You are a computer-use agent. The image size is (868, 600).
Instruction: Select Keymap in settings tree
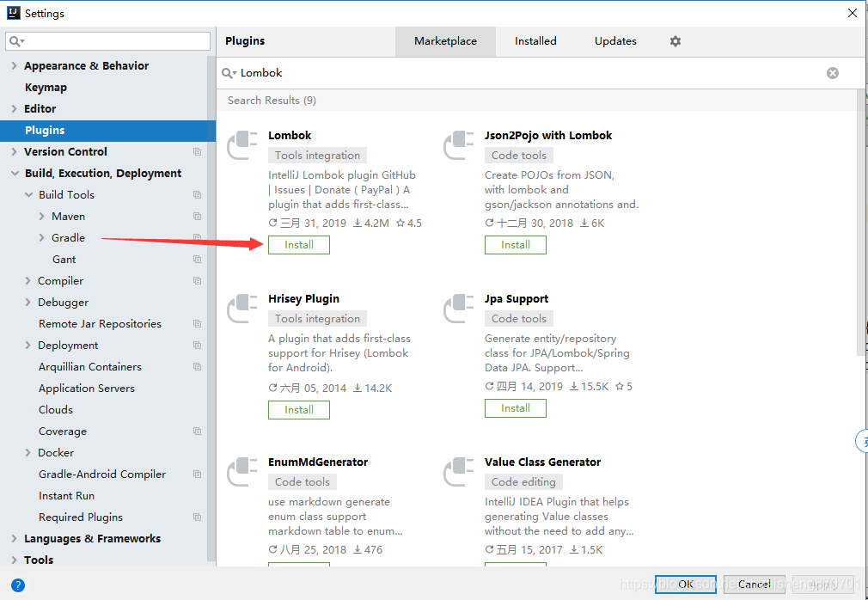(46, 88)
